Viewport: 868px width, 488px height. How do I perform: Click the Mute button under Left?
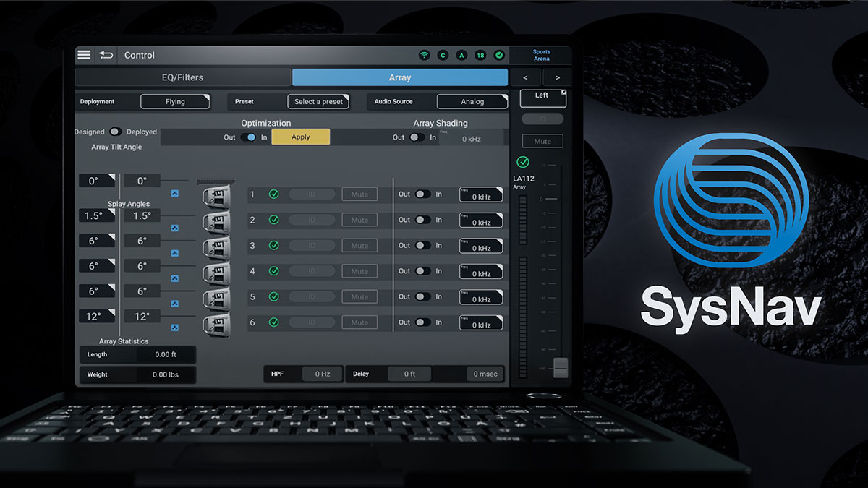pos(542,141)
